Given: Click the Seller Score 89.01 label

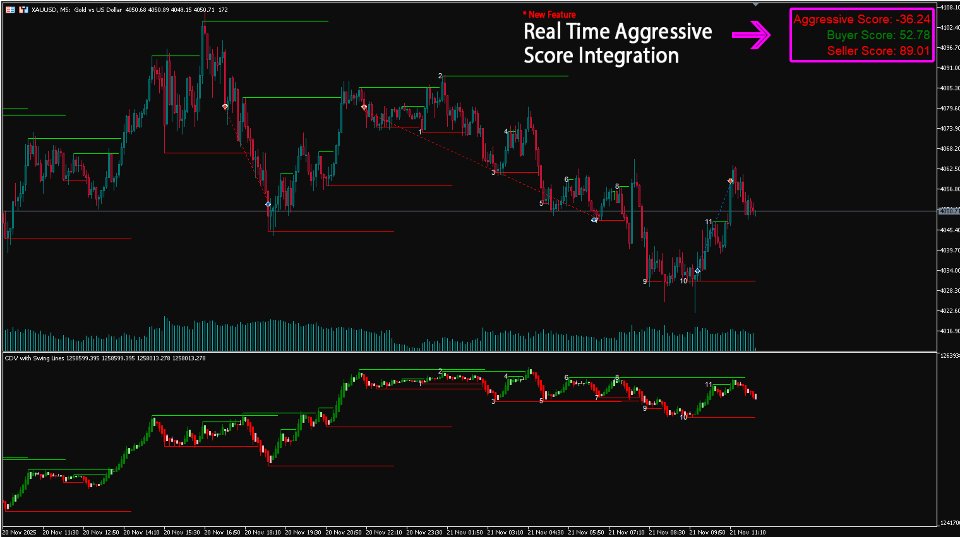Looking at the screenshot, I should tap(879, 51).
